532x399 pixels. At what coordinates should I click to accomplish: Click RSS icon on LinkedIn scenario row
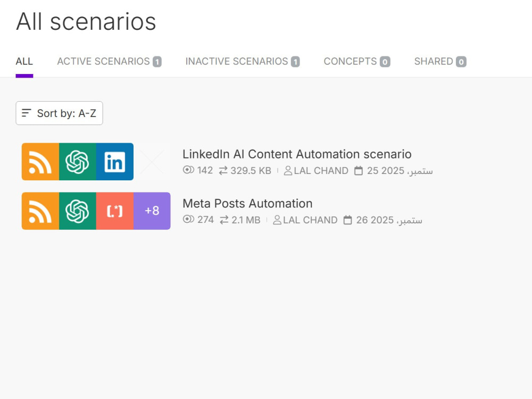coord(40,162)
